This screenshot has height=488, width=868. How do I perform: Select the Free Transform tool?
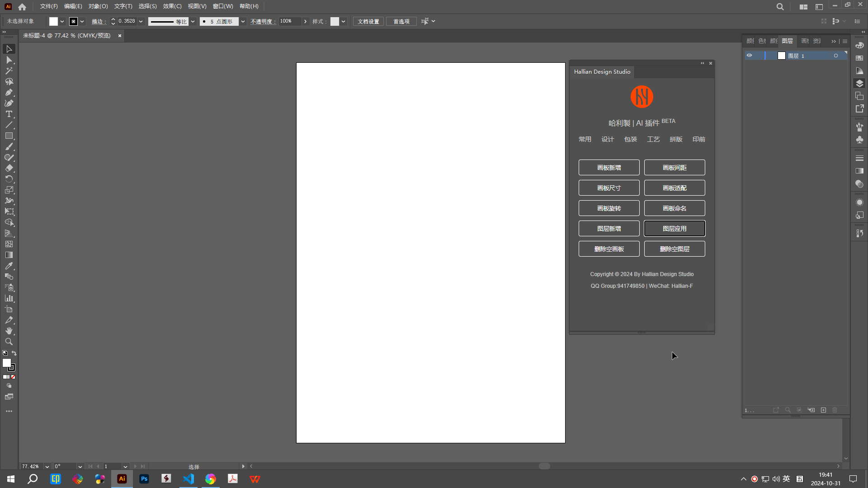coord(9,211)
